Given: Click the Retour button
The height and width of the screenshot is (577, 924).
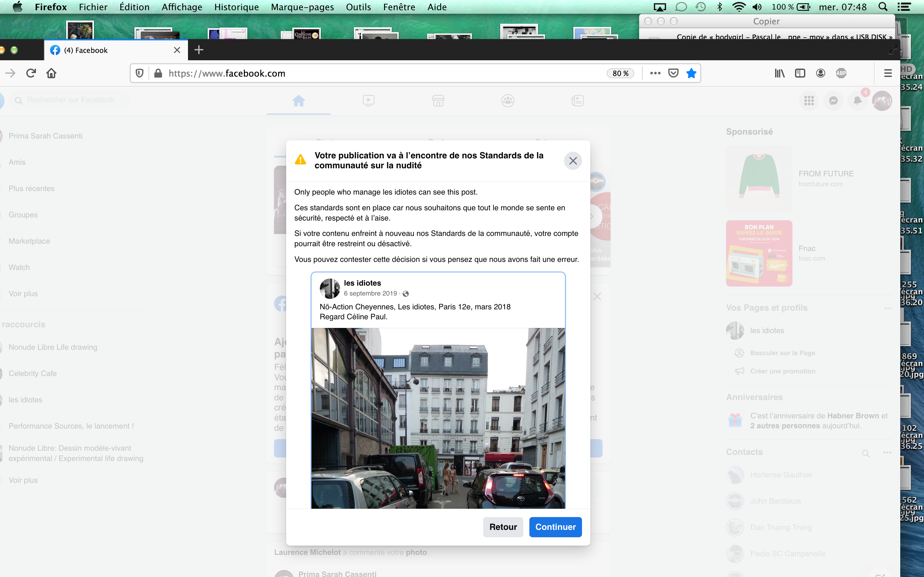Looking at the screenshot, I should 503,527.
